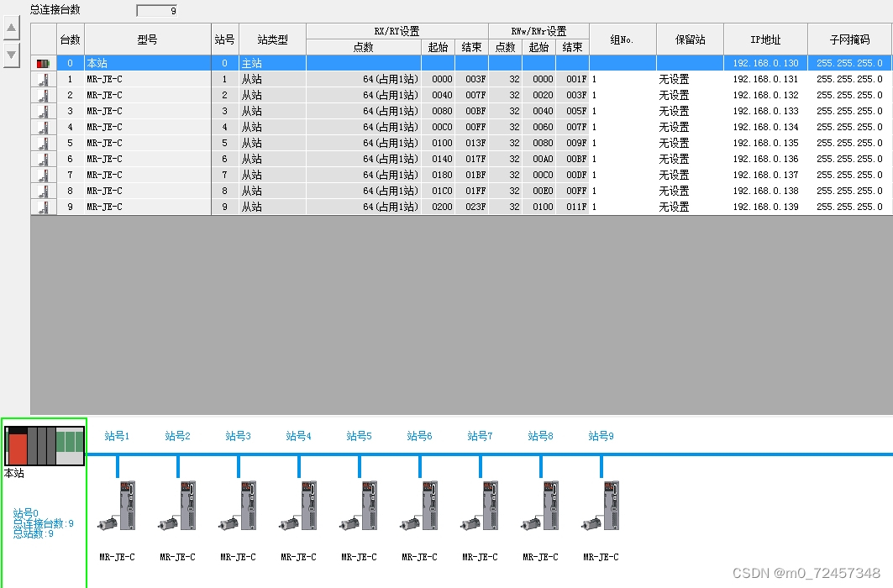The height and width of the screenshot is (588, 893).
Task: Select the row 4 servo icon
Action: click(44, 127)
